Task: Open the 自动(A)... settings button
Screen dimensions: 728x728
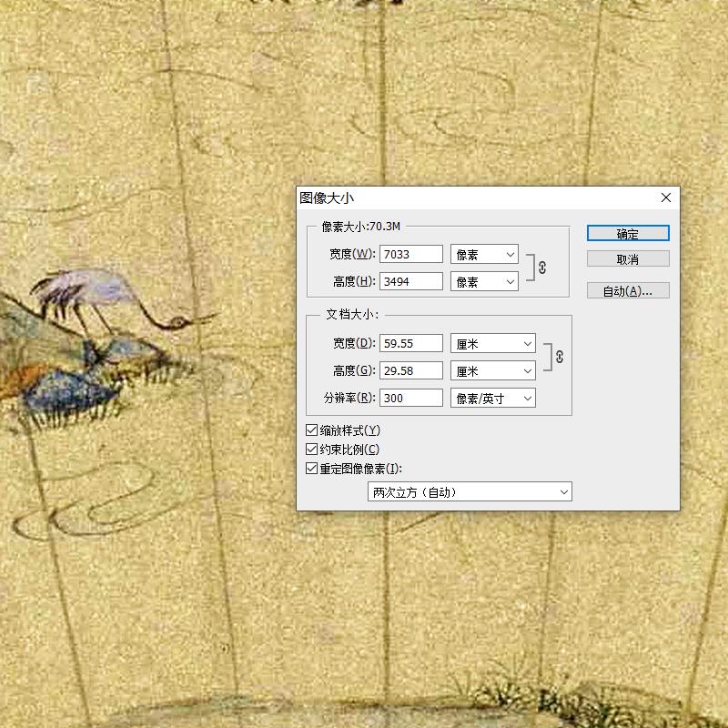Action: click(x=628, y=291)
